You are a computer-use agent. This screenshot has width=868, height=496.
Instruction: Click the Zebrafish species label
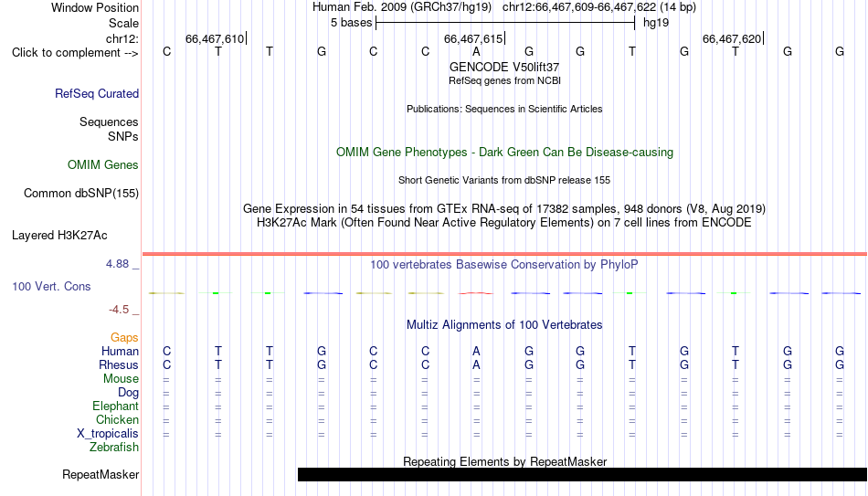click(x=114, y=447)
